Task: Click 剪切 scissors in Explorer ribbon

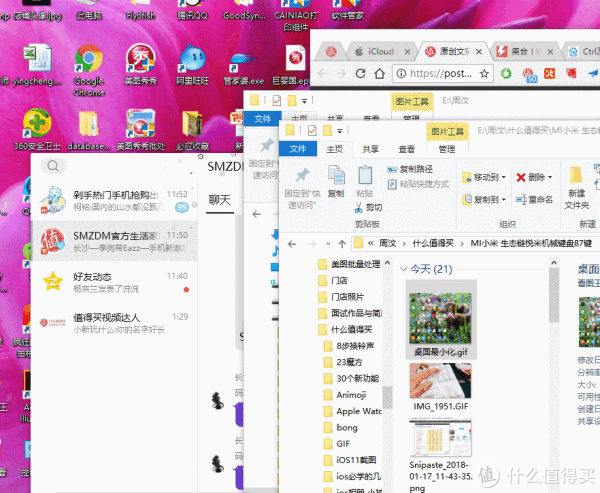Action: (x=368, y=207)
